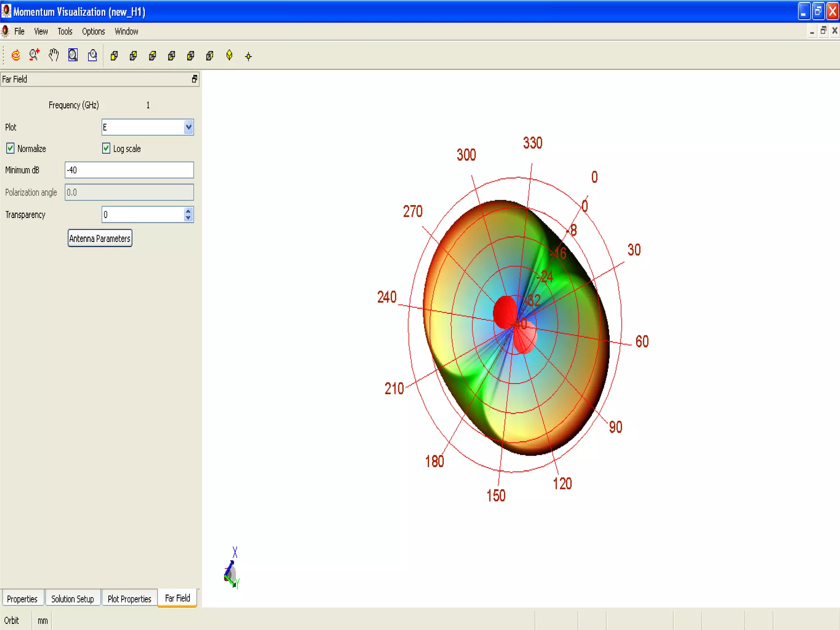Image resolution: width=840 pixels, height=630 pixels.
Task: Click the center crosshair view icon
Action: click(x=248, y=56)
